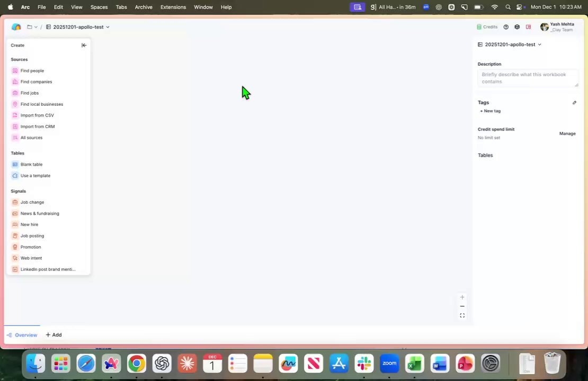Viewport: 588px width, 381px height.
Task: Click the workbook Description field
Action: click(528, 78)
